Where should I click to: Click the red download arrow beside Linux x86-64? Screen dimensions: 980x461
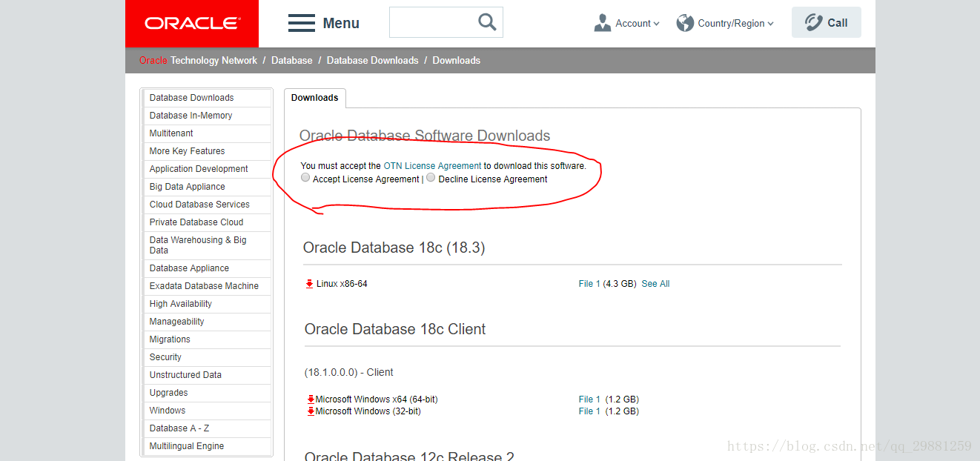pos(310,284)
